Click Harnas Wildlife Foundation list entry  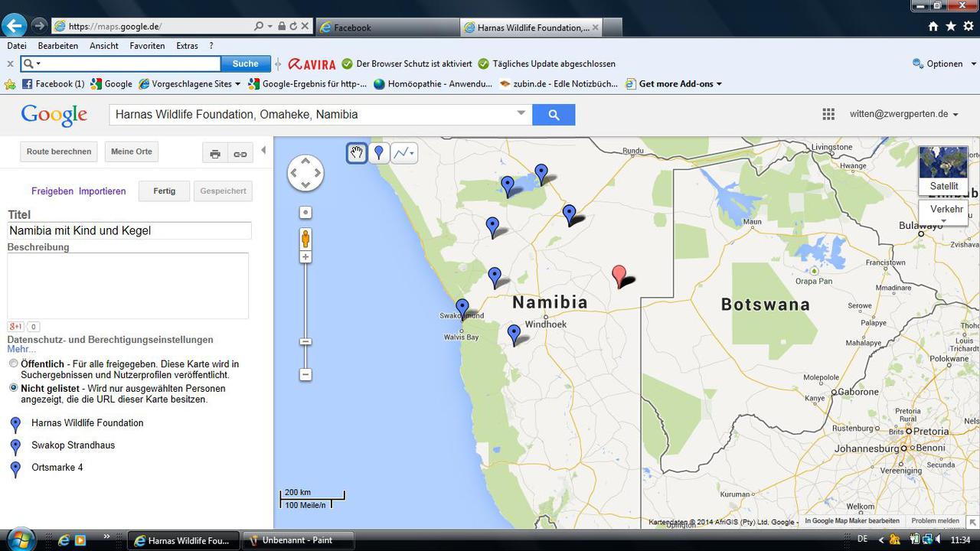pyautogui.click(x=87, y=423)
